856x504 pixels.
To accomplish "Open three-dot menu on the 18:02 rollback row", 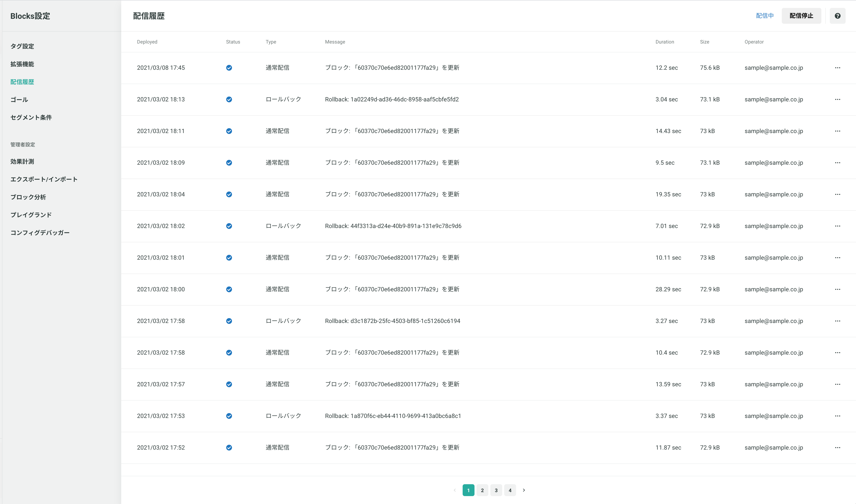I will pyautogui.click(x=837, y=226).
